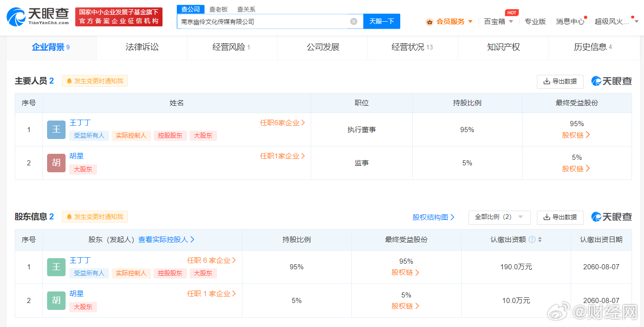Select the 监事 position cell
The width and height of the screenshot is (644, 327).
pyautogui.click(x=361, y=163)
